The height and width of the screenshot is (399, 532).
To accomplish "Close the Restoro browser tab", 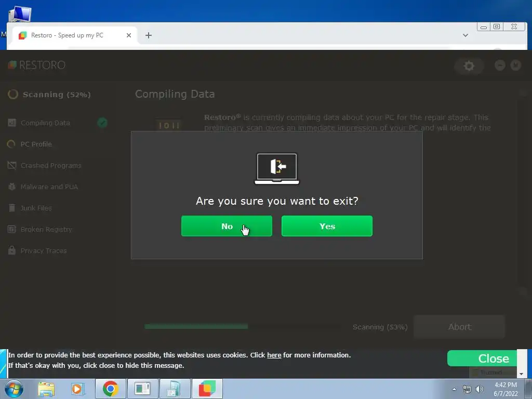I will click(129, 35).
